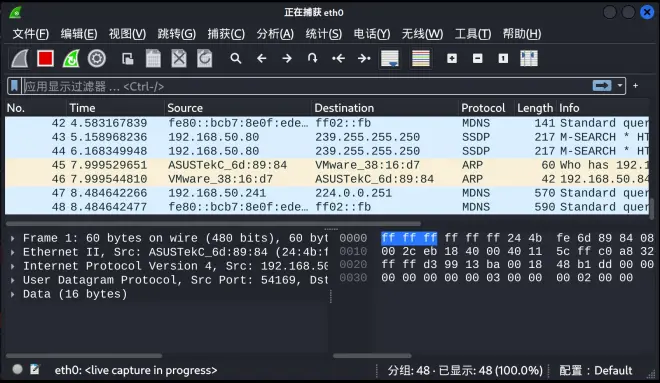The width and height of the screenshot is (660, 383).
Task: Jump to first packet icon
Action: coord(338,59)
